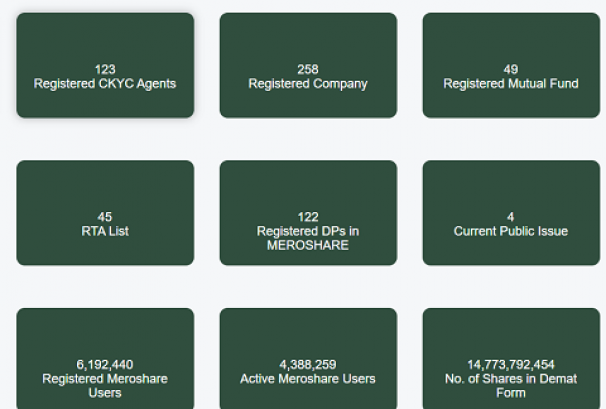
Task: Click the number 123 for CKYC agents
Action: coord(105,69)
